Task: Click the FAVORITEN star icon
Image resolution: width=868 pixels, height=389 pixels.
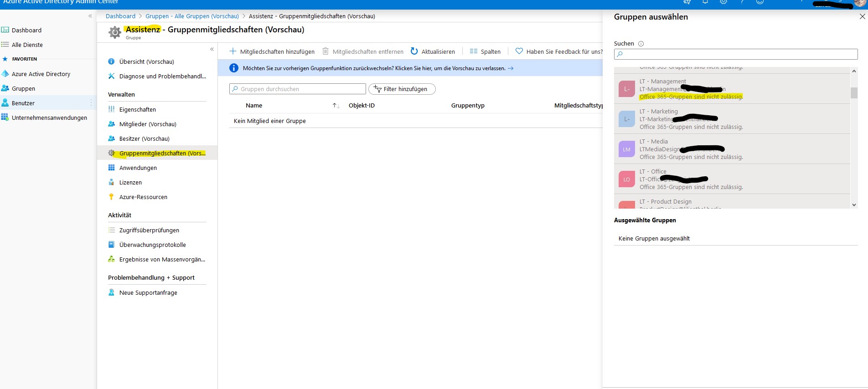Action: [5, 59]
